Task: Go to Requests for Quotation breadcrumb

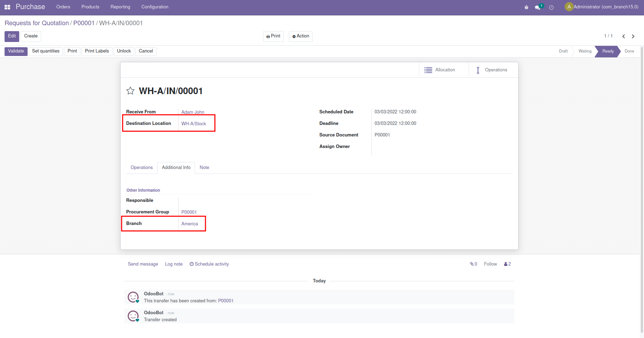Action: tap(37, 23)
